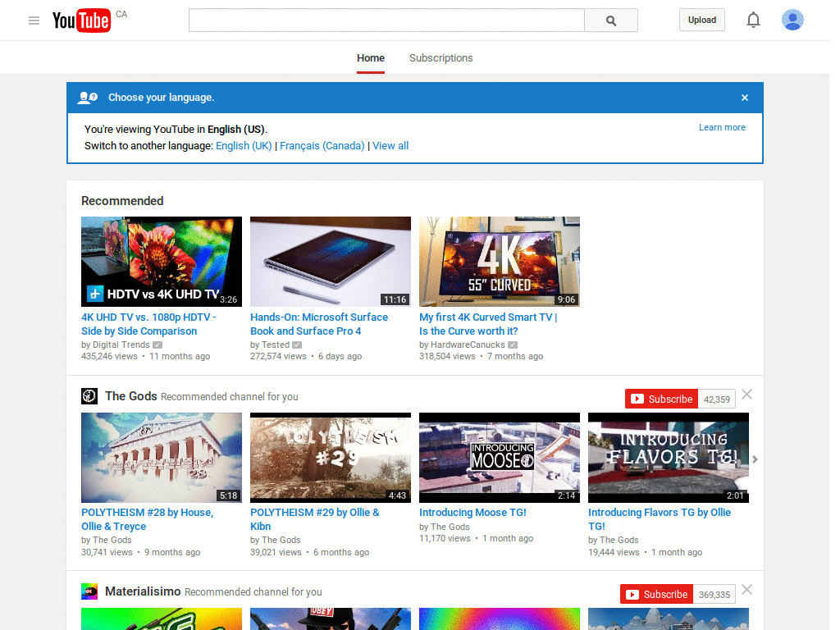
Task: Click '435,246 views' text
Action: click(x=109, y=356)
